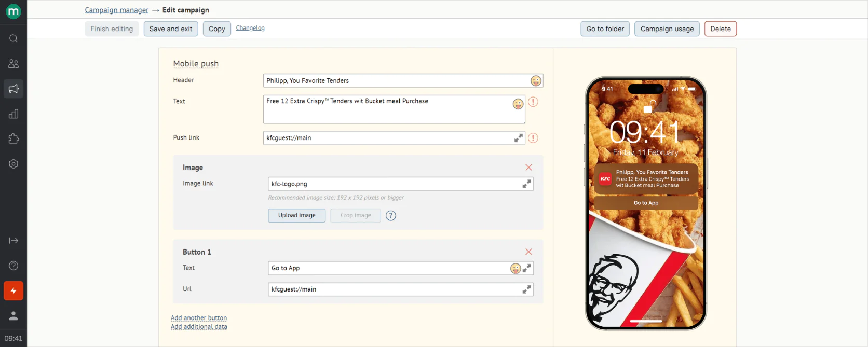Click the Mindbox logo in the sidebar
This screenshot has height=347, width=868.
coord(13,11)
